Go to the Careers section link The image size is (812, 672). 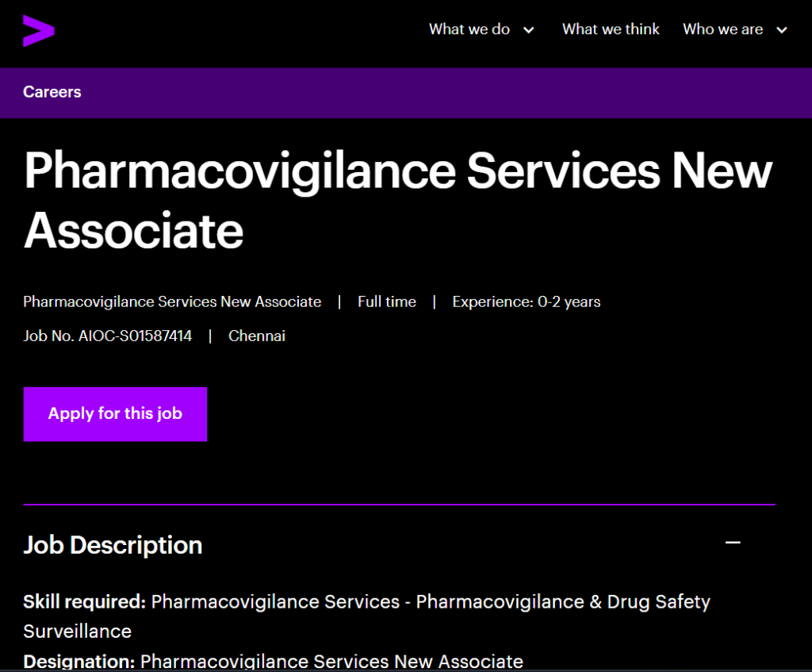[52, 92]
